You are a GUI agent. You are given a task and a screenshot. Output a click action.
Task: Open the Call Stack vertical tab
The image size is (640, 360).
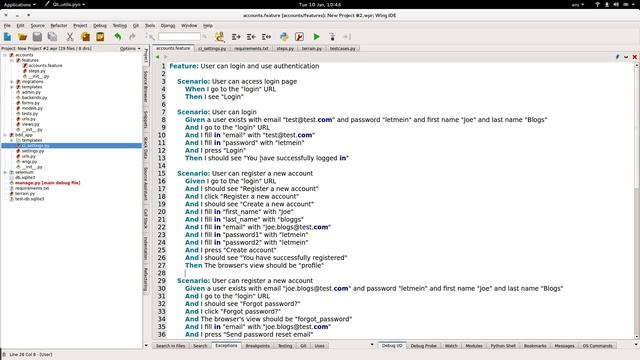(146, 219)
